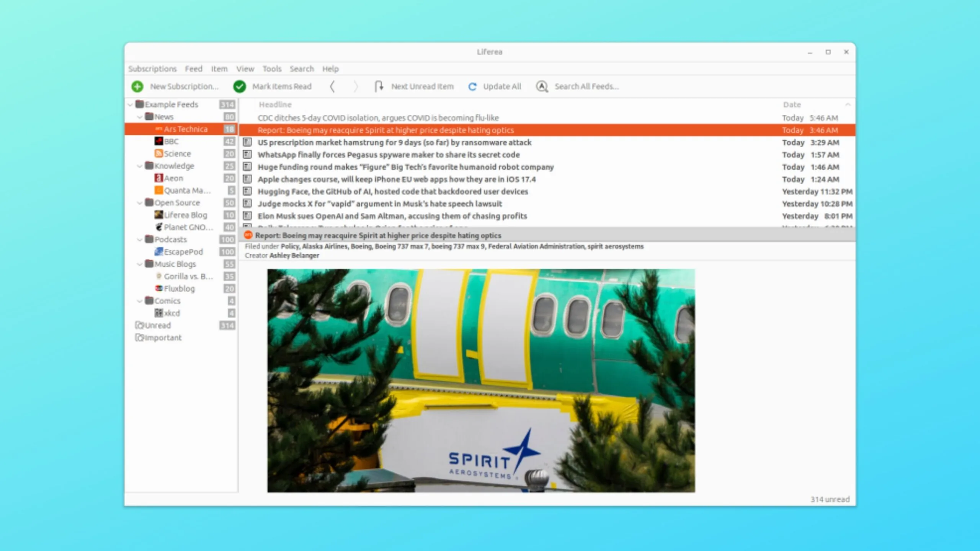The image size is (980, 551).
Task: Click the Important search folder icon
Action: pyautogui.click(x=140, y=337)
